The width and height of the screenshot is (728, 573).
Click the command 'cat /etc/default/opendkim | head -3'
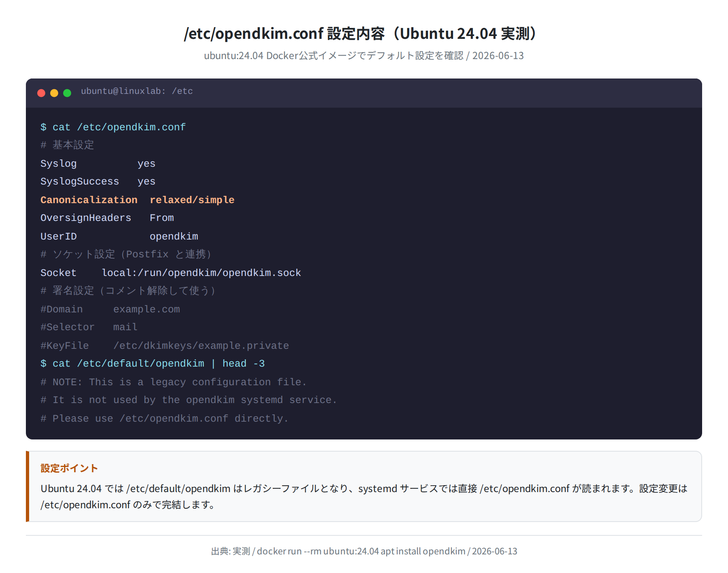click(159, 363)
